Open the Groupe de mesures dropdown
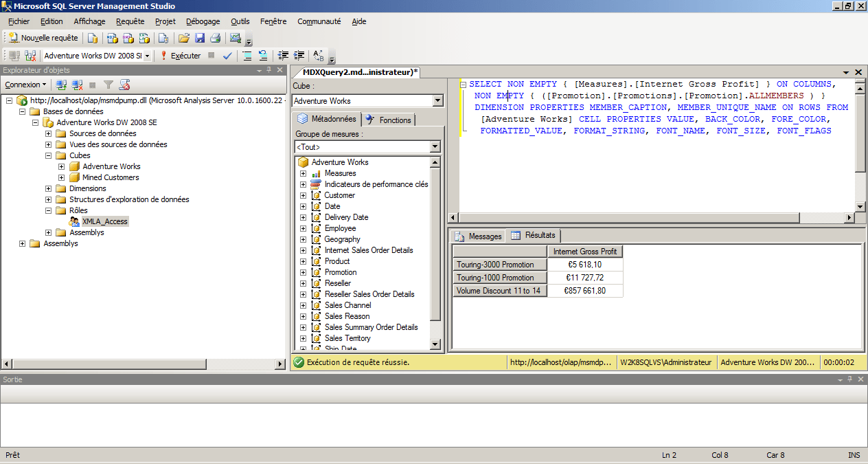This screenshot has height=464, width=868. click(x=435, y=147)
